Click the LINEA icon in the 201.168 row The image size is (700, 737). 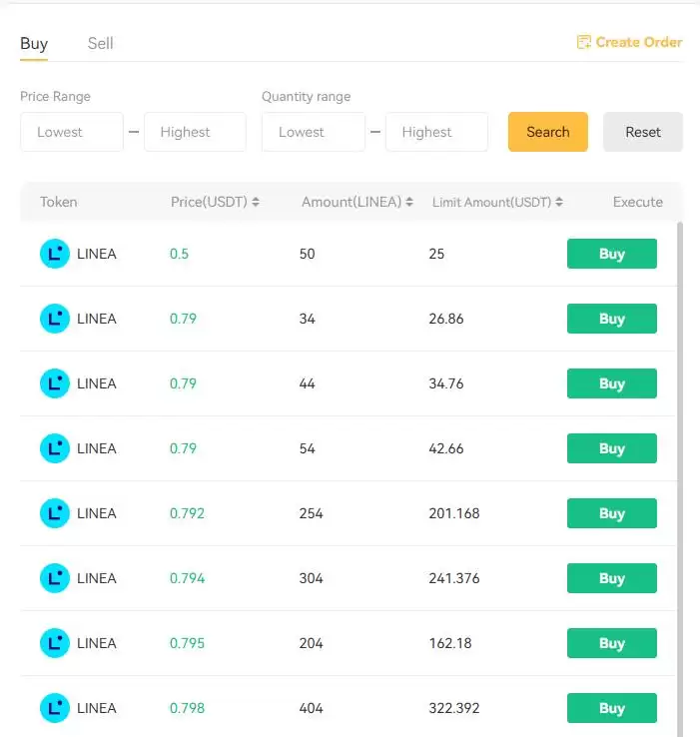55,513
